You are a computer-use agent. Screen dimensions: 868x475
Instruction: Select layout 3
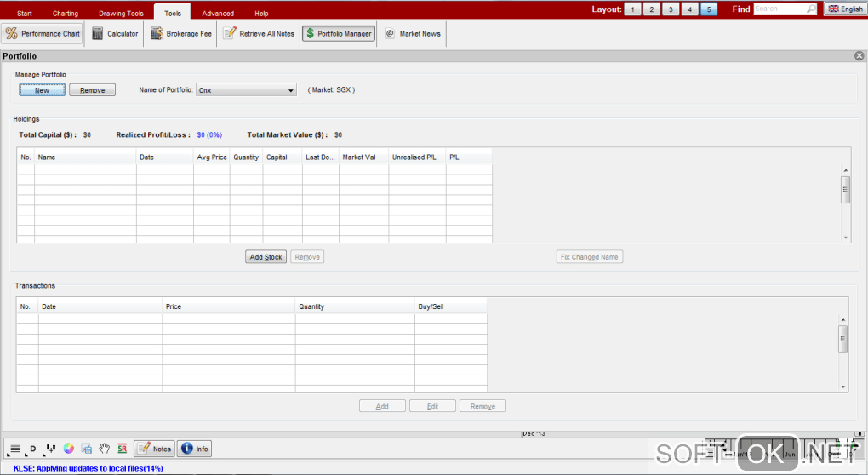(x=671, y=9)
